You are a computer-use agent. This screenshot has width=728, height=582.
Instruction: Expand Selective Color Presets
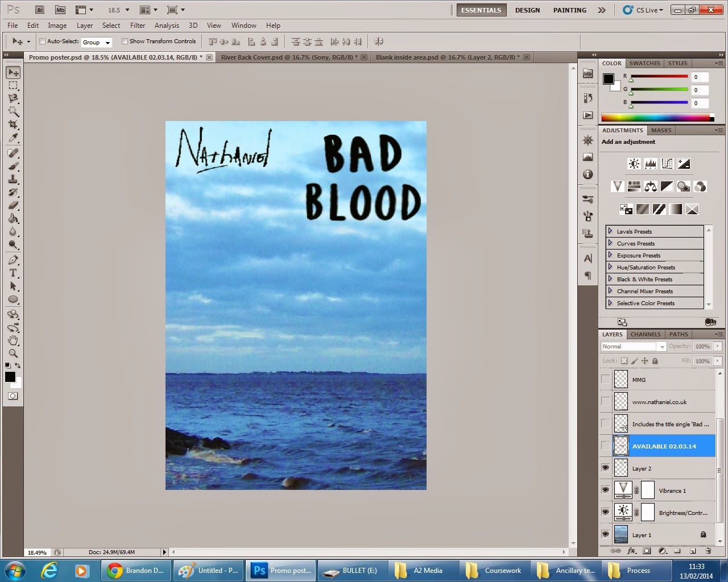[x=610, y=303]
